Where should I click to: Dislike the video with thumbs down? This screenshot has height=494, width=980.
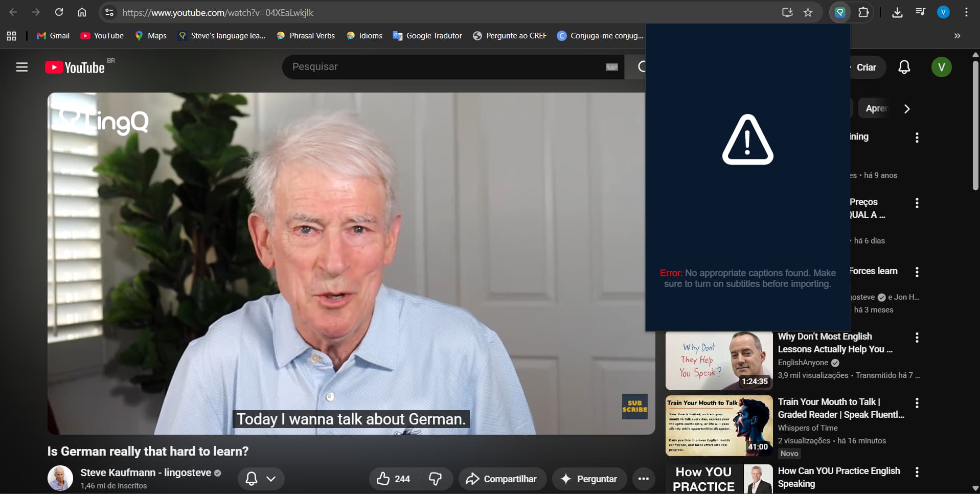[436, 479]
